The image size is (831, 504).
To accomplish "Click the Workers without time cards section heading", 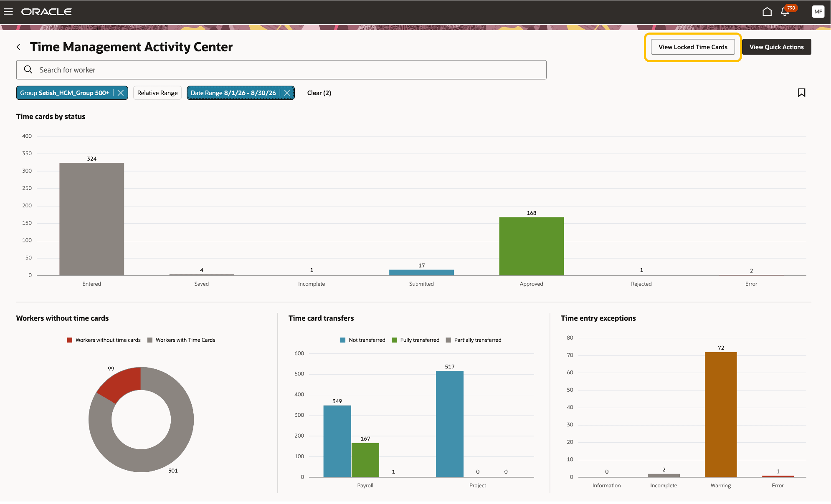I will click(x=62, y=318).
